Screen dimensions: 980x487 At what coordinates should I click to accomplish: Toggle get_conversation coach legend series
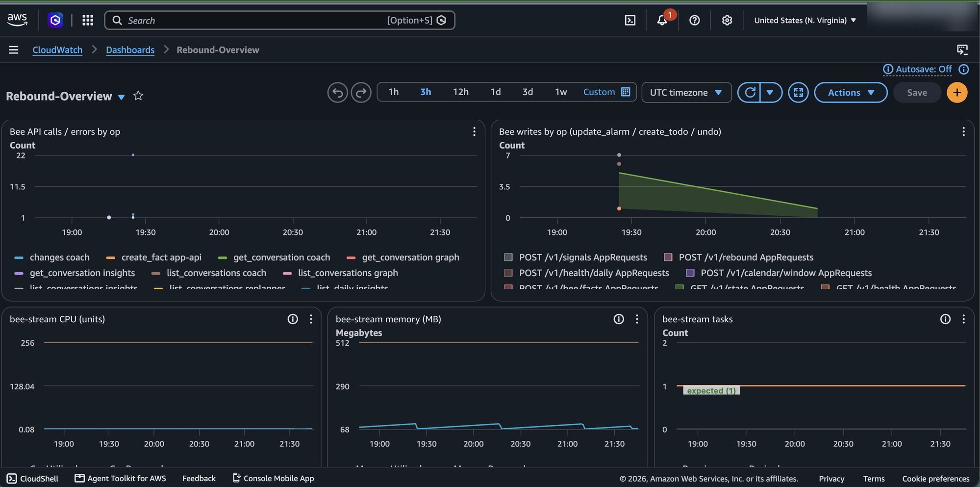coord(274,257)
